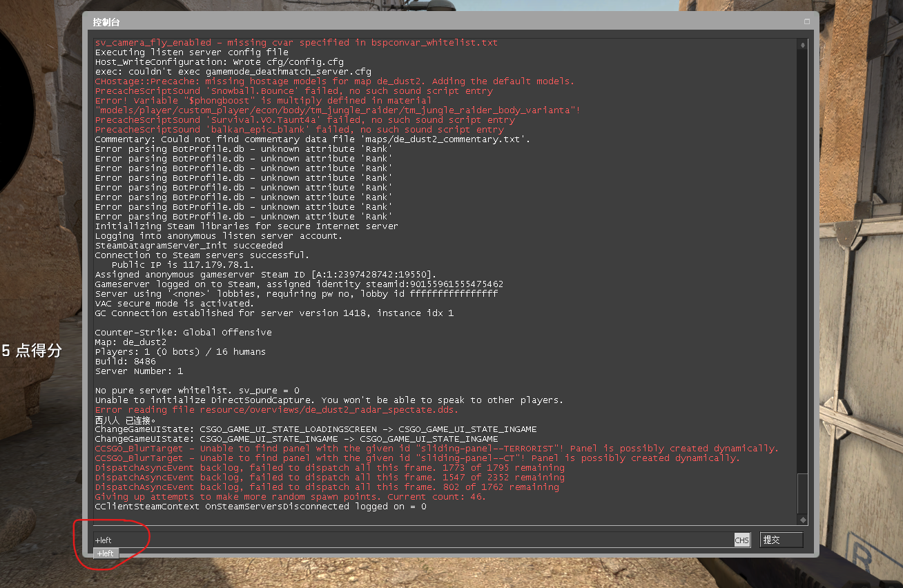
Task: Select the LOADINGSCREEN -> INGAME state line
Action: click(315, 429)
